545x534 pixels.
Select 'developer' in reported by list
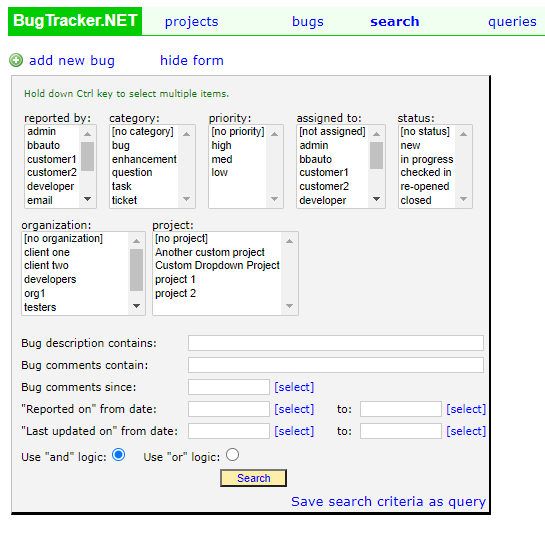[x=52, y=186]
